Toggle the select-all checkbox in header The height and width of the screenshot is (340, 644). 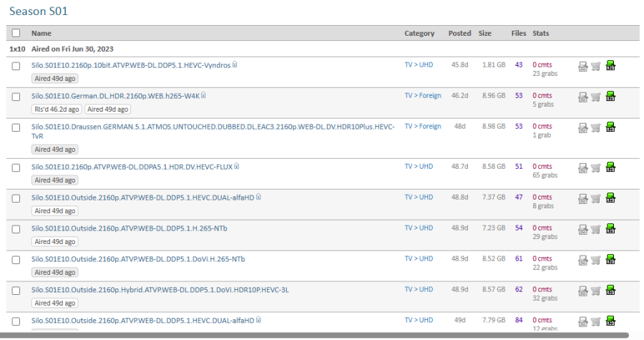tap(16, 33)
